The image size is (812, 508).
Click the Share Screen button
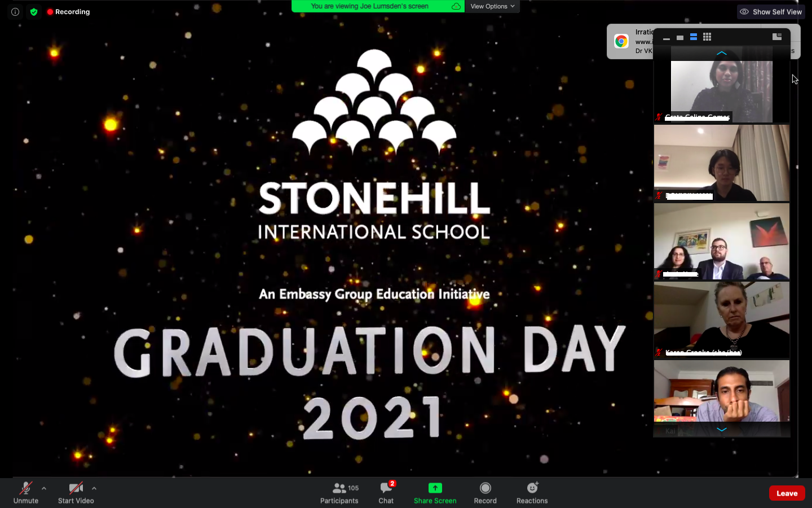click(435, 492)
